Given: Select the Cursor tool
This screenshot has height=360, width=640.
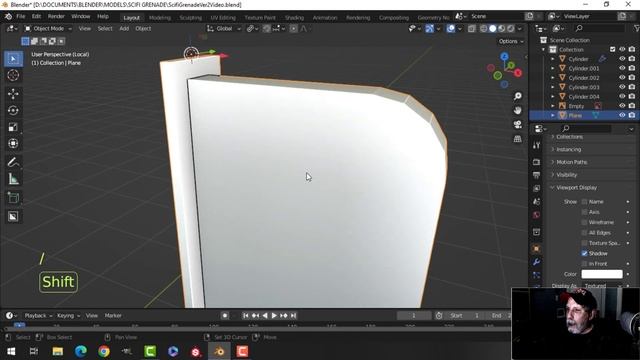Looking at the screenshot, I should [13, 76].
